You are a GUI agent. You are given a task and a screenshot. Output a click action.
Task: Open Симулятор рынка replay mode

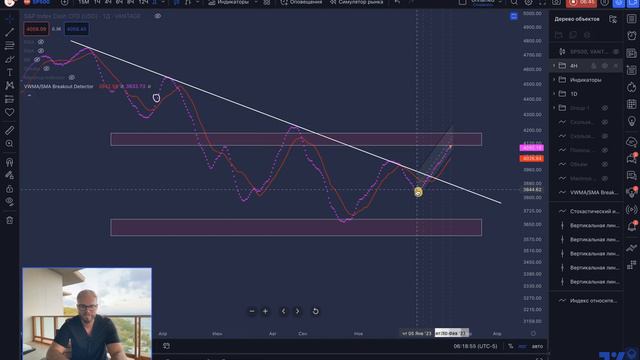tap(356, 2)
